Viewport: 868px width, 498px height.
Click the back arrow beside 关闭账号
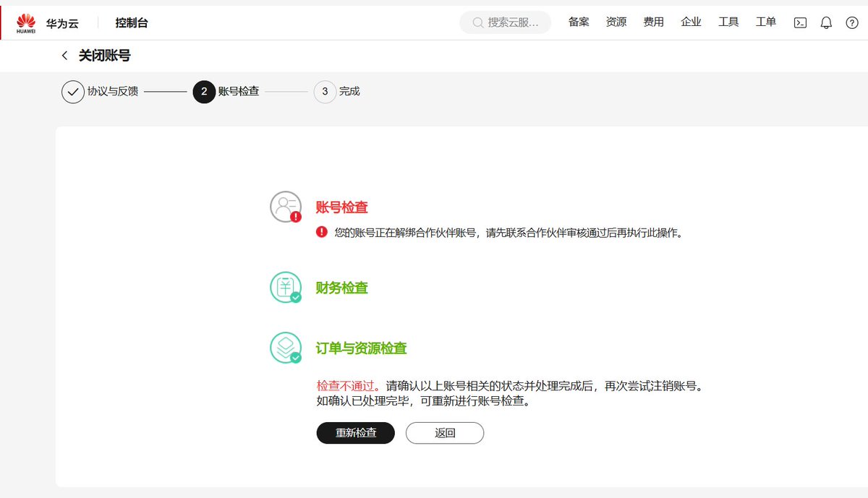point(64,56)
